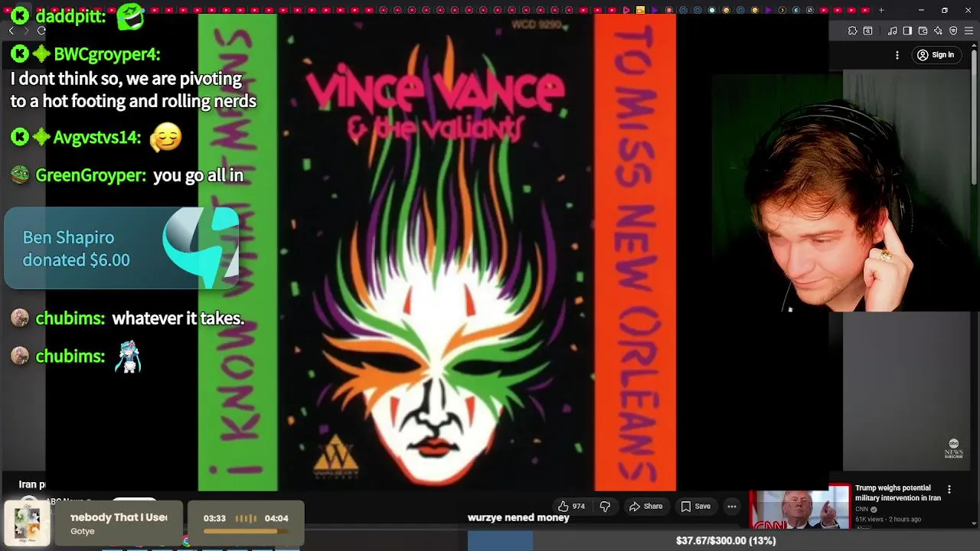The width and height of the screenshot is (980, 551).
Task: Reload the page with the refresh icon
Action: click(41, 31)
